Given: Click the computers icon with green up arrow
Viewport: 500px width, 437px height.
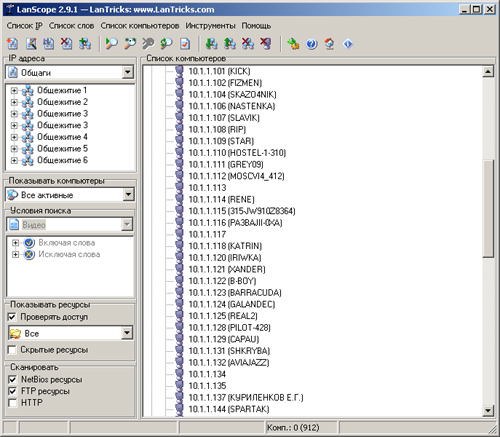Looking at the screenshot, I should pyautogui.click(x=230, y=44).
